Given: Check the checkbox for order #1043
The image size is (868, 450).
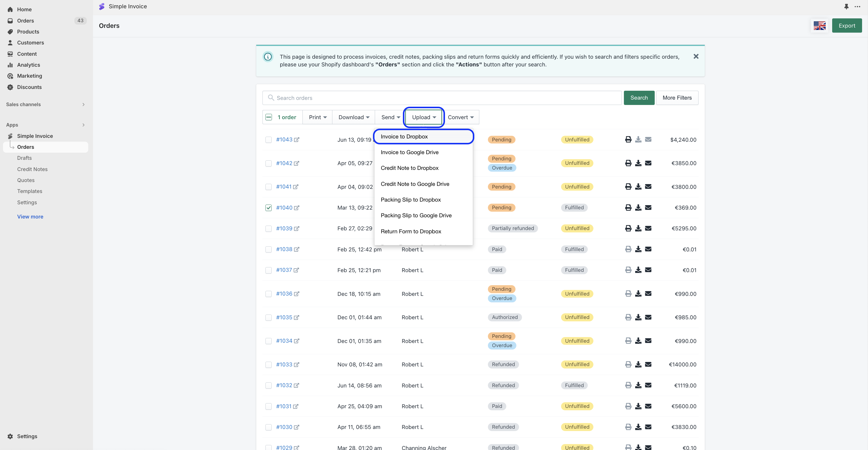Looking at the screenshot, I should pyautogui.click(x=268, y=140).
